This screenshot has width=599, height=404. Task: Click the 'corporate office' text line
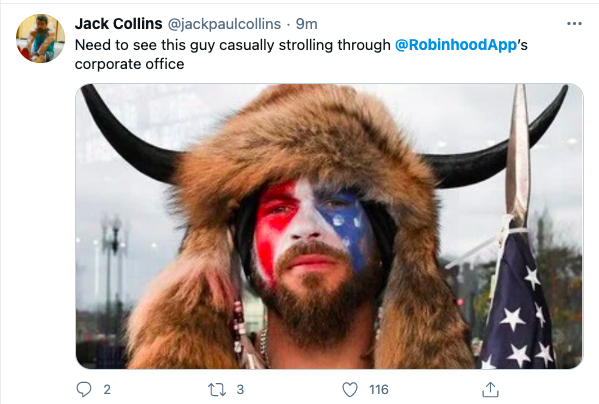point(130,64)
